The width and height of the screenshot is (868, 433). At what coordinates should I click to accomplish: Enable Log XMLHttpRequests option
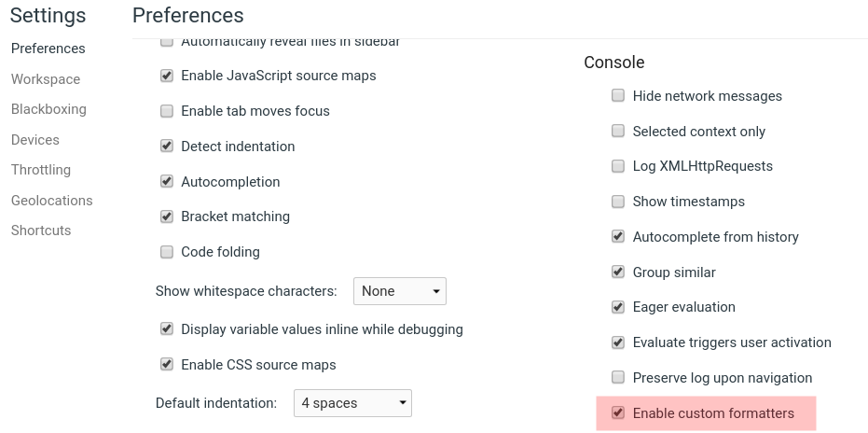coord(618,166)
